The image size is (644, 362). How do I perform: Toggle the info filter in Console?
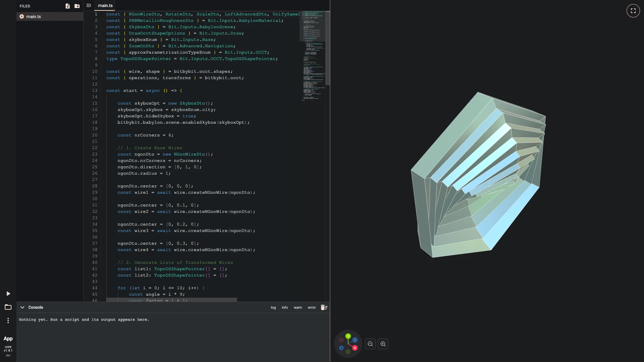click(285, 307)
